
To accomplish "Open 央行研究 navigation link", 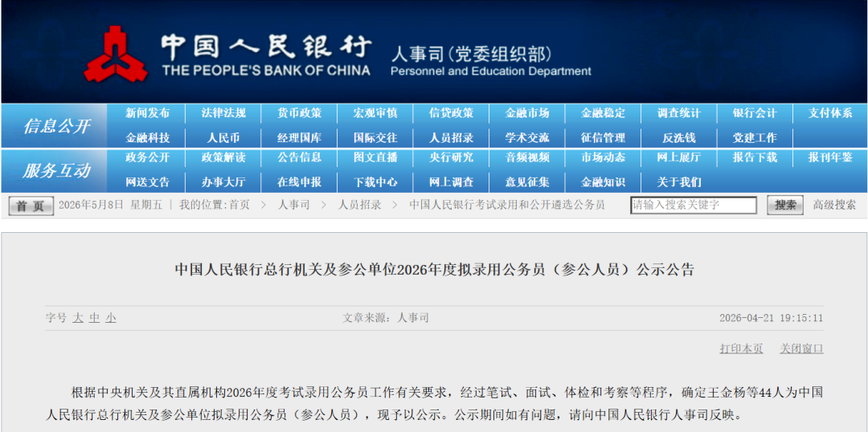I will [451, 157].
